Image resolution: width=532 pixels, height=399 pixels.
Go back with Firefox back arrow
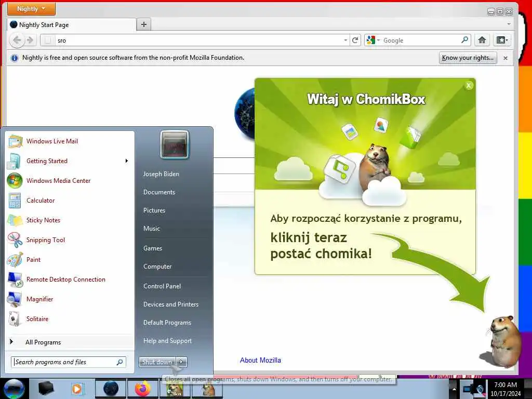point(17,41)
